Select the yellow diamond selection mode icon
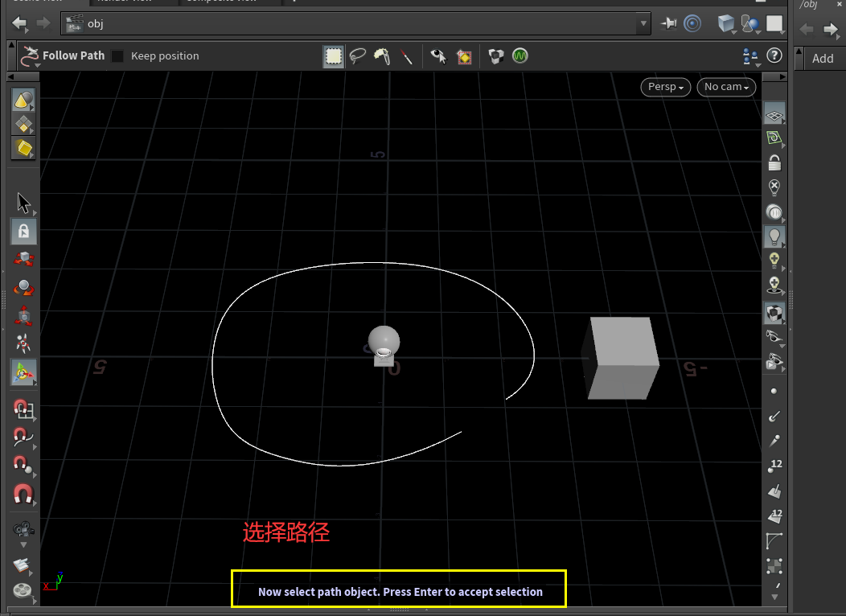The height and width of the screenshot is (616, 846). [x=23, y=125]
